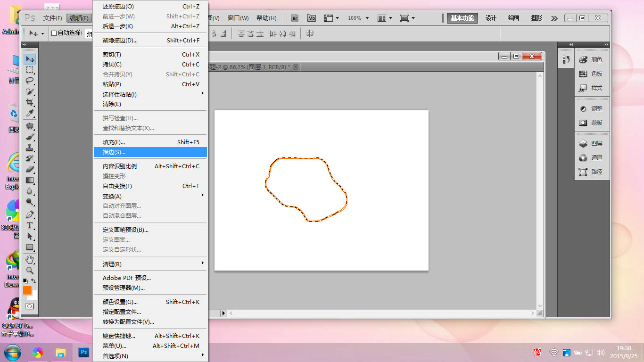
Task: Open the 文件(F) menu
Action: (53, 18)
